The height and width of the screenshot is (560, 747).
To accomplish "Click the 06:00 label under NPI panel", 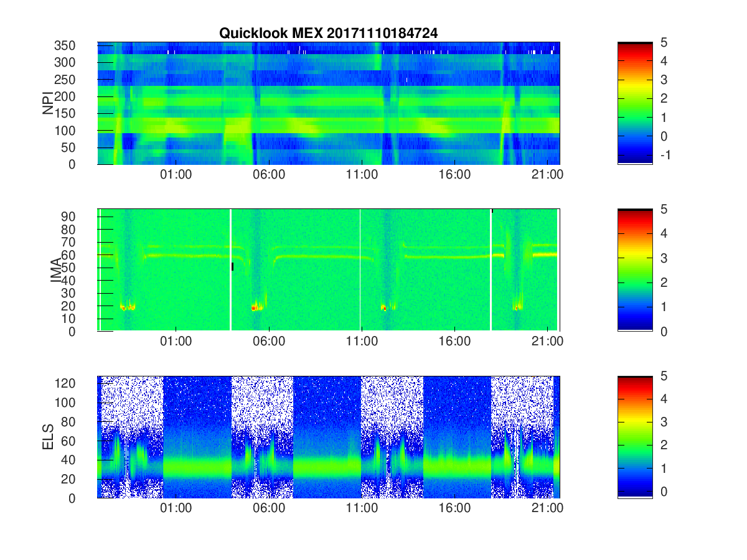I will pyautogui.click(x=269, y=175).
